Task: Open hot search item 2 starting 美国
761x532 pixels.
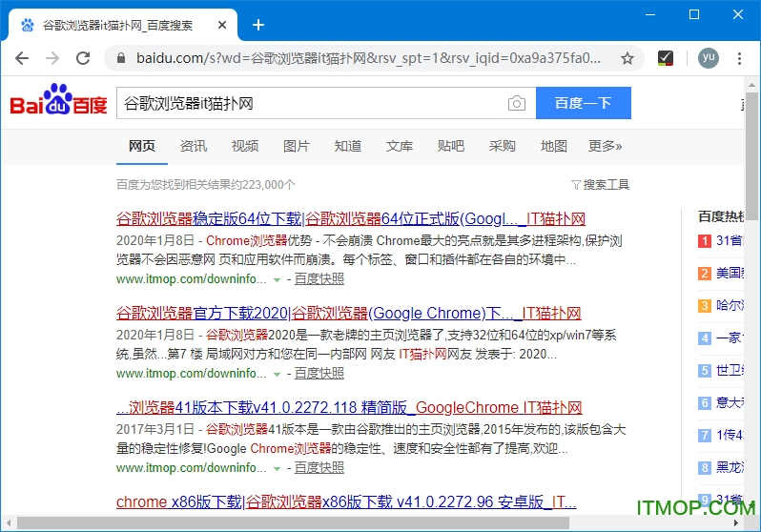Action: [x=730, y=273]
